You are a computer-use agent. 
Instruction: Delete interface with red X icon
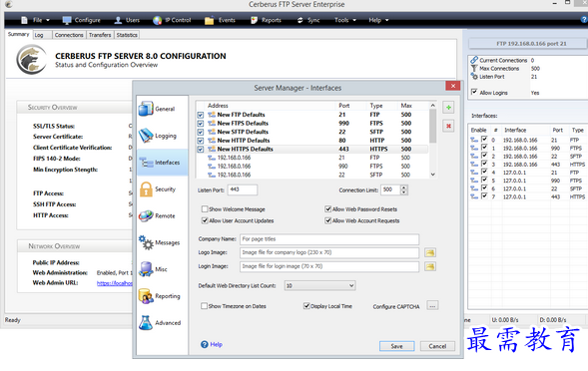click(448, 126)
